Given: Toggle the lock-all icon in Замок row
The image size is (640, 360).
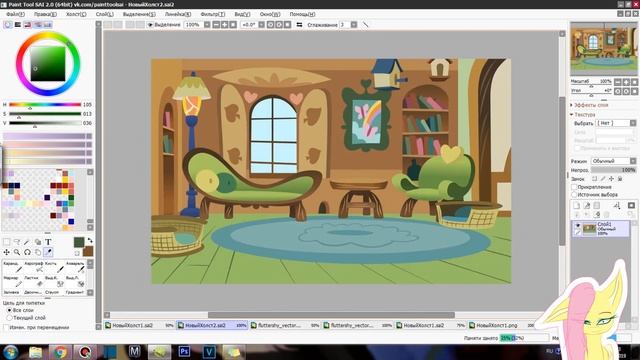Looking at the screenshot, I should pos(620,179).
